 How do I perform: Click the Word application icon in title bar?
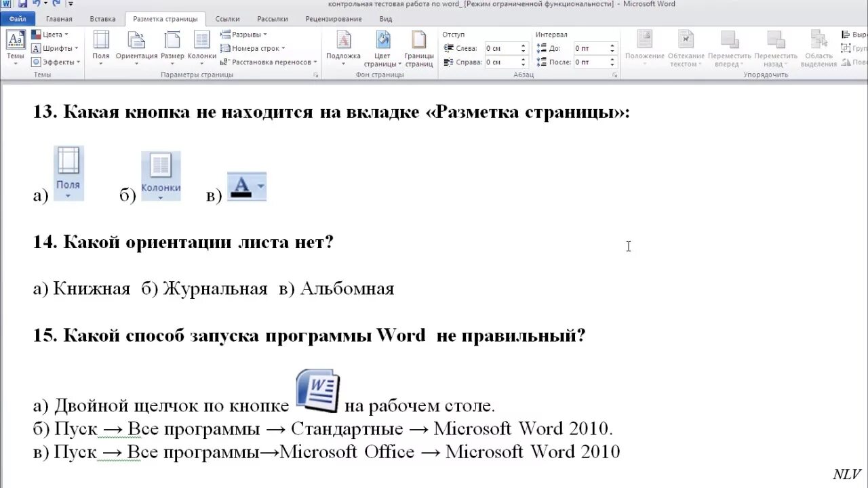coord(6,4)
